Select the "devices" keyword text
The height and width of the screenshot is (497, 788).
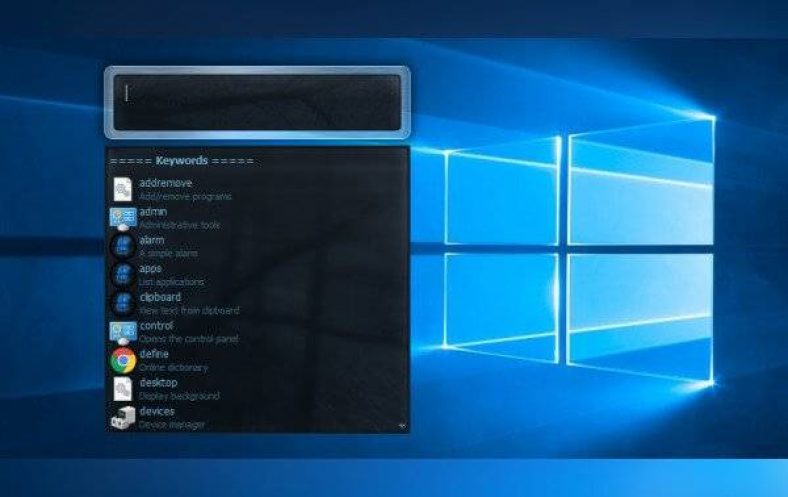click(x=157, y=411)
